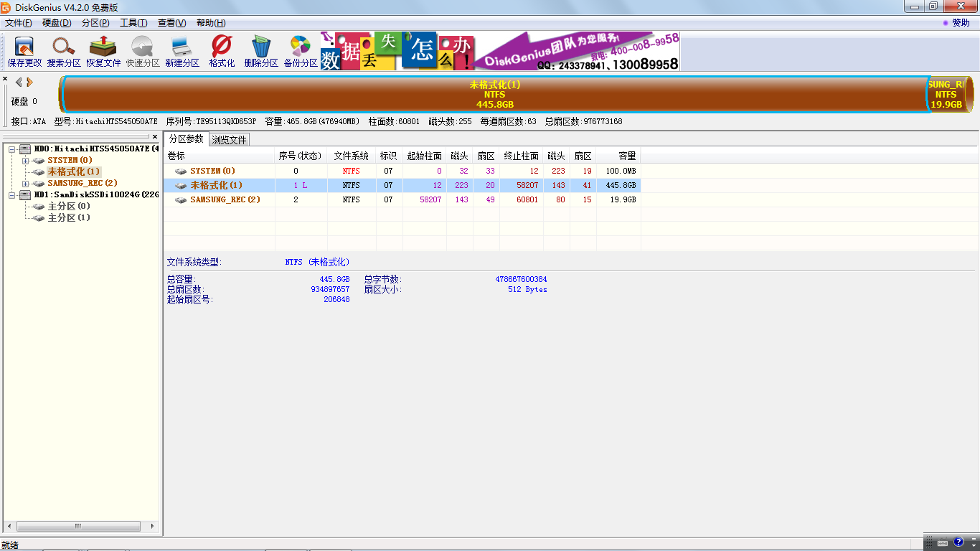
Task: Click the 序号(状态) column header
Action: tap(301, 156)
